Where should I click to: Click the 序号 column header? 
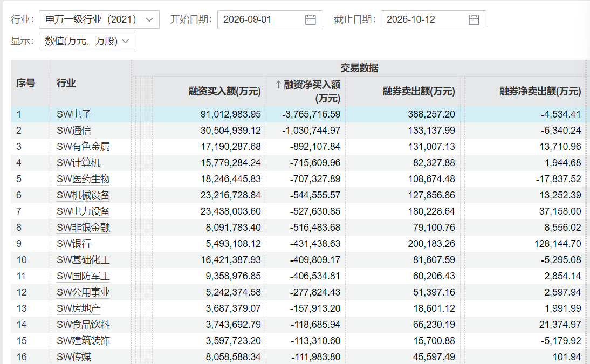pyautogui.click(x=25, y=83)
